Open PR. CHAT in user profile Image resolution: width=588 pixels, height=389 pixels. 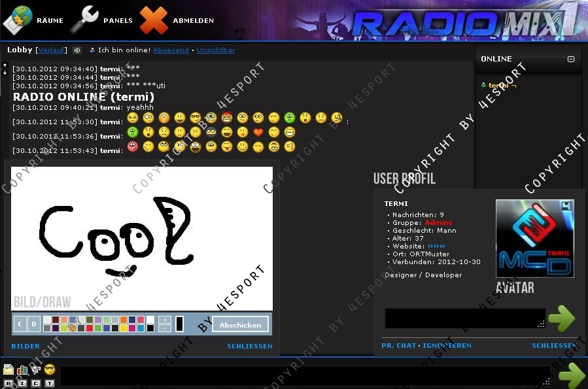coord(398,346)
